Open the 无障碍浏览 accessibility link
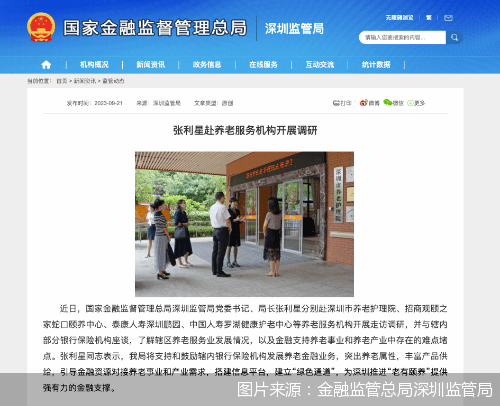The image size is (500, 406). (x=399, y=18)
